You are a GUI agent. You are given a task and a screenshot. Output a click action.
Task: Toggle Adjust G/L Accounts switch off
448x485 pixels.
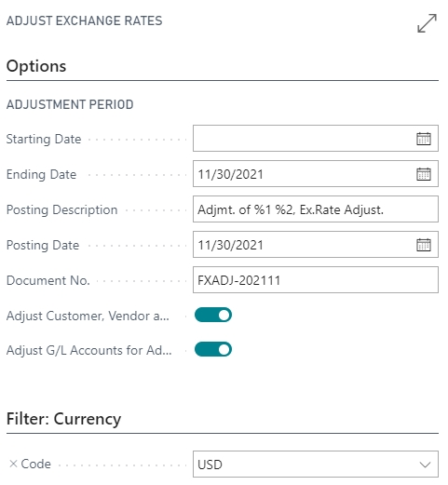coord(213,350)
